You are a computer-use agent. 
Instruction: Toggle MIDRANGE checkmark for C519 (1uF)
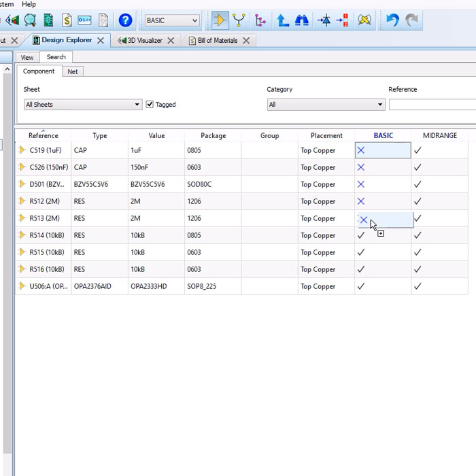[418, 150]
